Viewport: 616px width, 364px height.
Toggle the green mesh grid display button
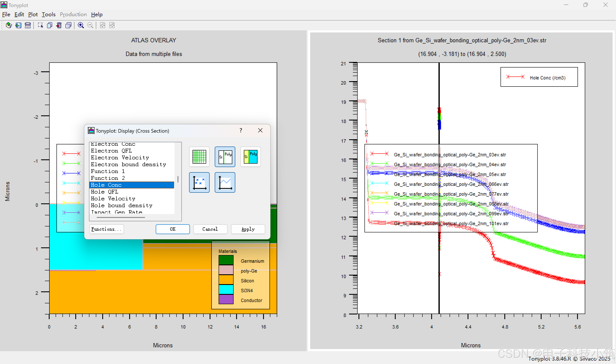click(x=199, y=157)
